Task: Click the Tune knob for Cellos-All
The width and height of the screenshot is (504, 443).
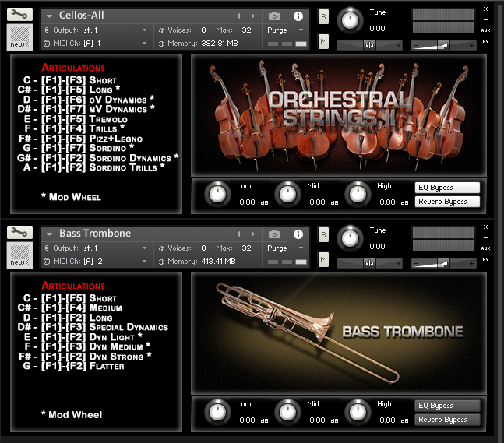Action: click(350, 20)
